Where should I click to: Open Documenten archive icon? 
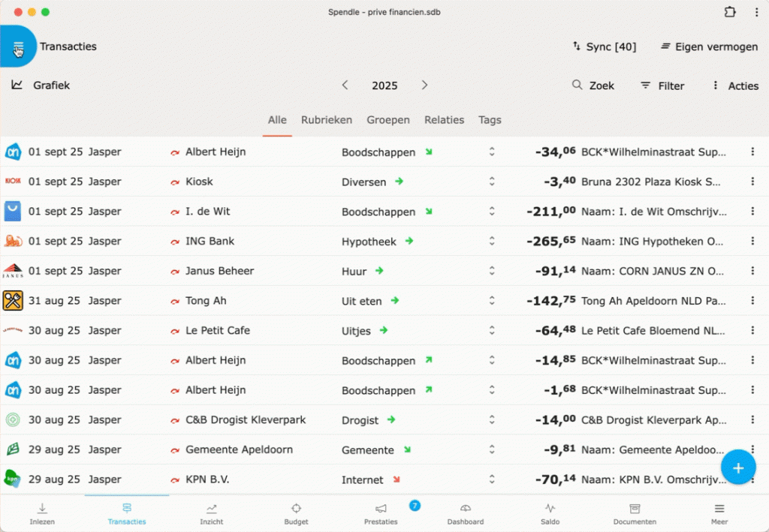635,513
